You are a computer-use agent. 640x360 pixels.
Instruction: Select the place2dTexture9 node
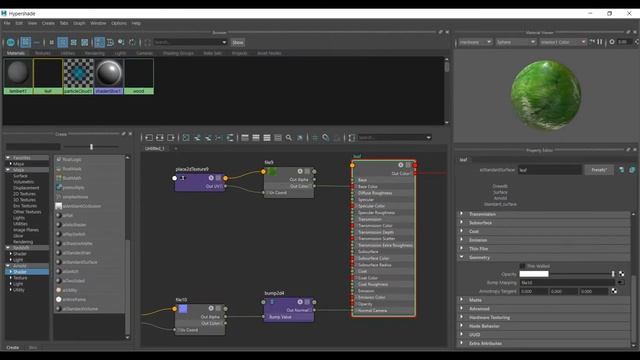pos(200,182)
